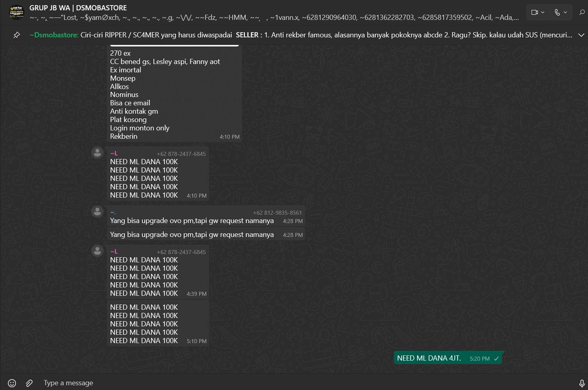The width and height of the screenshot is (588, 390).
Task: Click the pin icon on pinned message
Action: pos(17,35)
